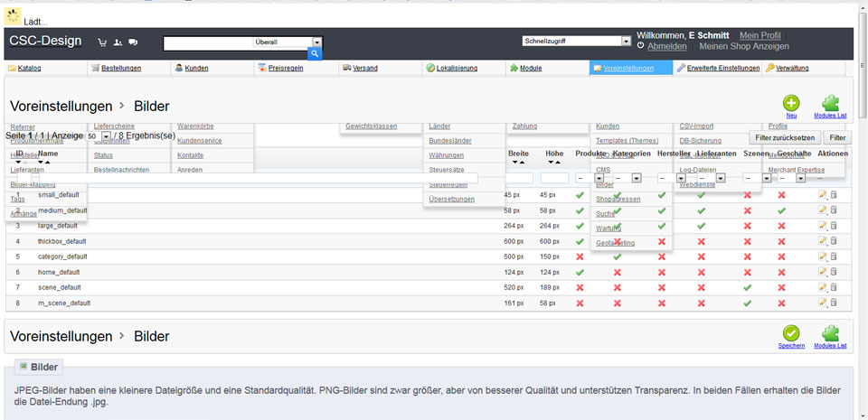Screen dimensions: 868x420
Task: Click the Breite filter input field
Action: [519, 179]
